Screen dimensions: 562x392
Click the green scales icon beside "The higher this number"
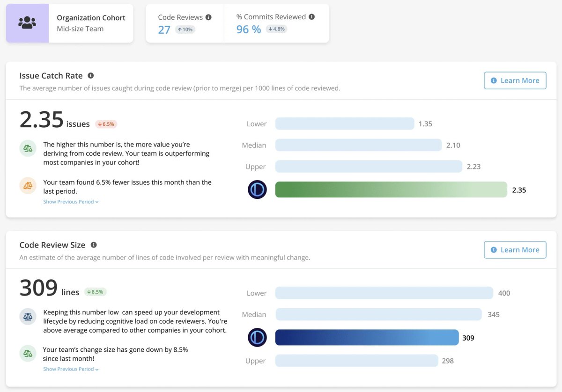tap(28, 148)
